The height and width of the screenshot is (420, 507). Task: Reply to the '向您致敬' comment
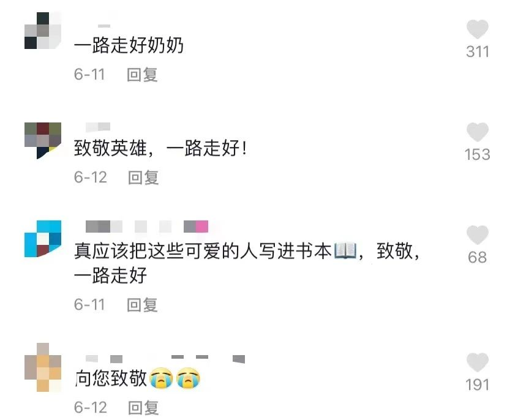click(x=143, y=408)
